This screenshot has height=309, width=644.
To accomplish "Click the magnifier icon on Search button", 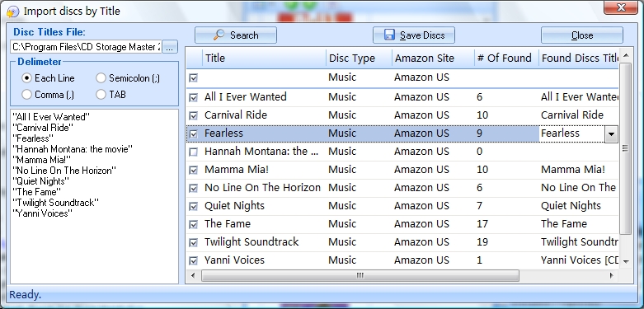I will [x=219, y=35].
